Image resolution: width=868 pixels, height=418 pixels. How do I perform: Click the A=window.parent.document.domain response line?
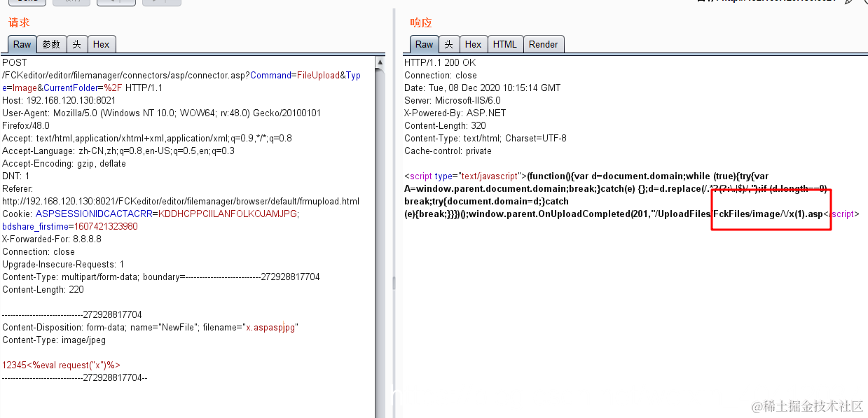[x=616, y=188]
